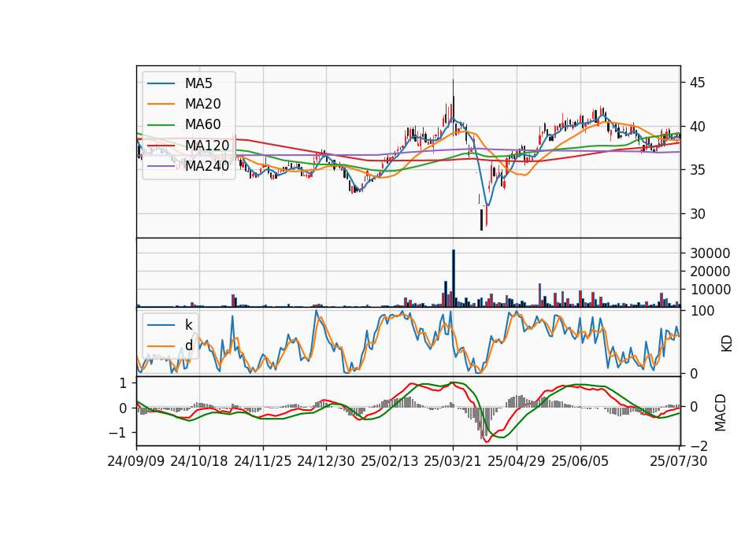This screenshot has height=543, width=756.
Task: Click the MACD axis title
Action: 721,412
